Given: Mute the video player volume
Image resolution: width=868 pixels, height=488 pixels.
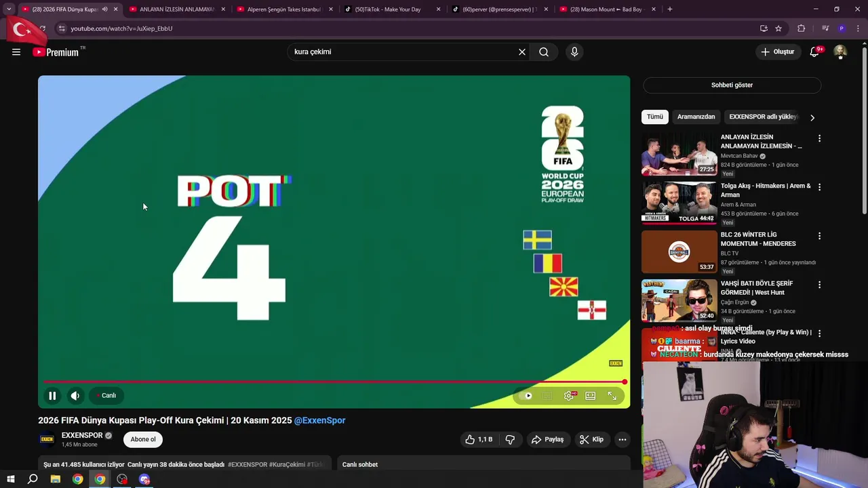Looking at the screenshot, I should click(75, 396).
